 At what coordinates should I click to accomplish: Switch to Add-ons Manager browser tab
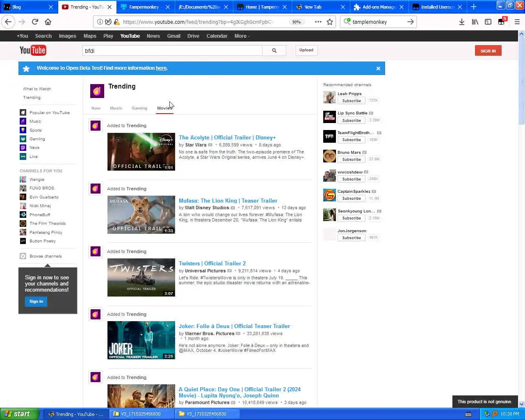(379, 7)
